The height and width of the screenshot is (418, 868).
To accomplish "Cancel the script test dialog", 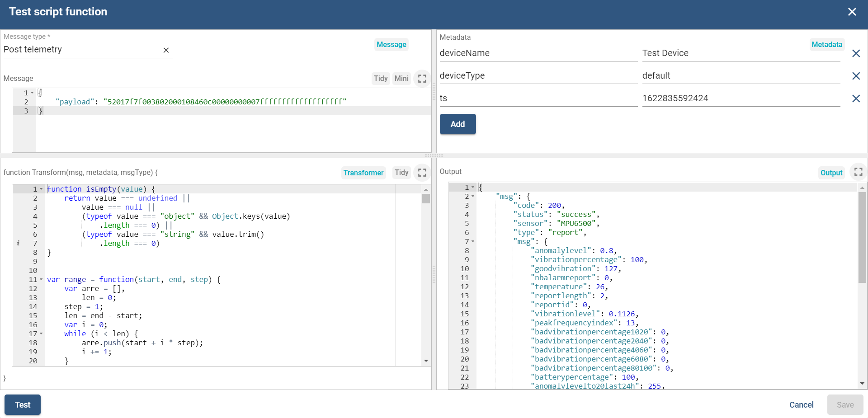I will pos(801,404).
